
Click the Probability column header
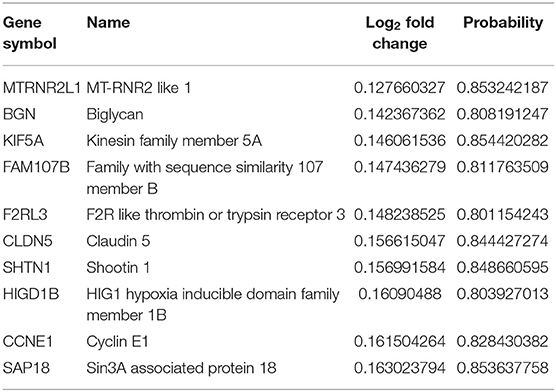[503, 23]
